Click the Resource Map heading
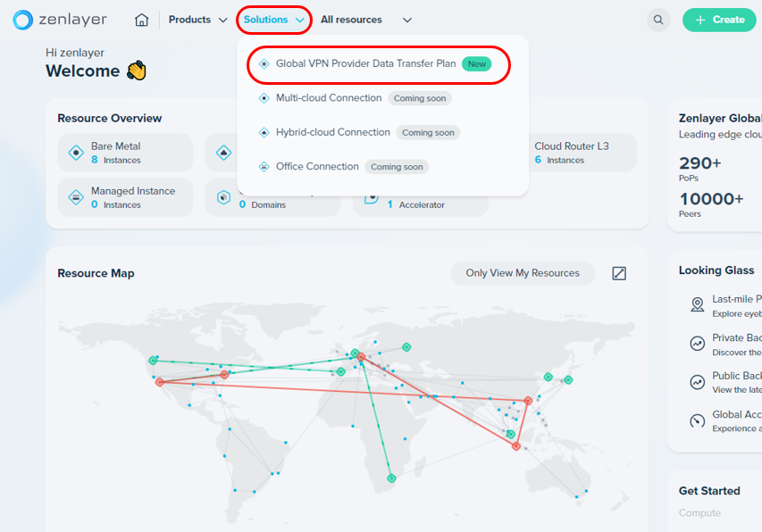The width and height of the screenshot is (762, 532). click(x=96, y=273)
